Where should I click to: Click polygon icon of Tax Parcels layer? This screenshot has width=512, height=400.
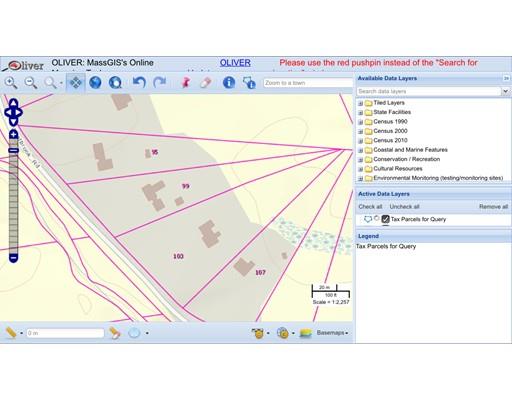(x=368, y=219)
